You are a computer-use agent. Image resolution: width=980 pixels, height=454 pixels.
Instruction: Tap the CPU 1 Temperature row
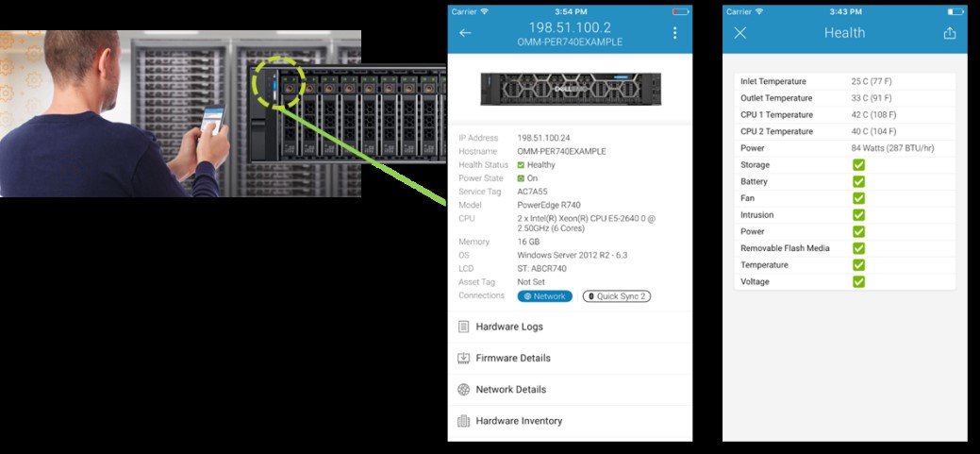844,115
